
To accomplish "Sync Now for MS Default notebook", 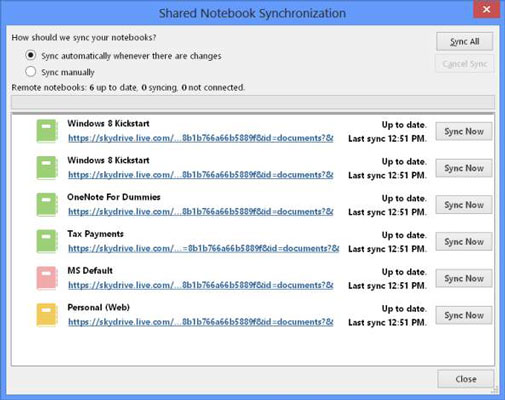I will pyautogui.click(x=464, y=278).
